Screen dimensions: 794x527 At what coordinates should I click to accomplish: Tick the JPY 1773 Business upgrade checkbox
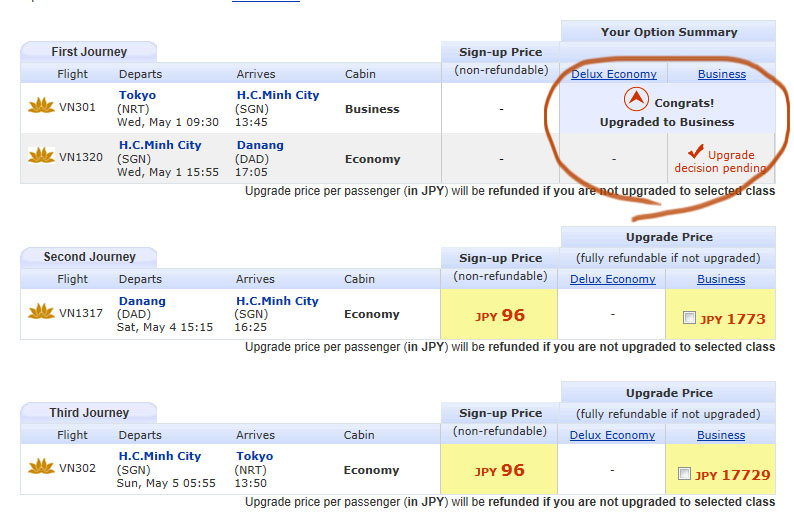pos(687,318)
